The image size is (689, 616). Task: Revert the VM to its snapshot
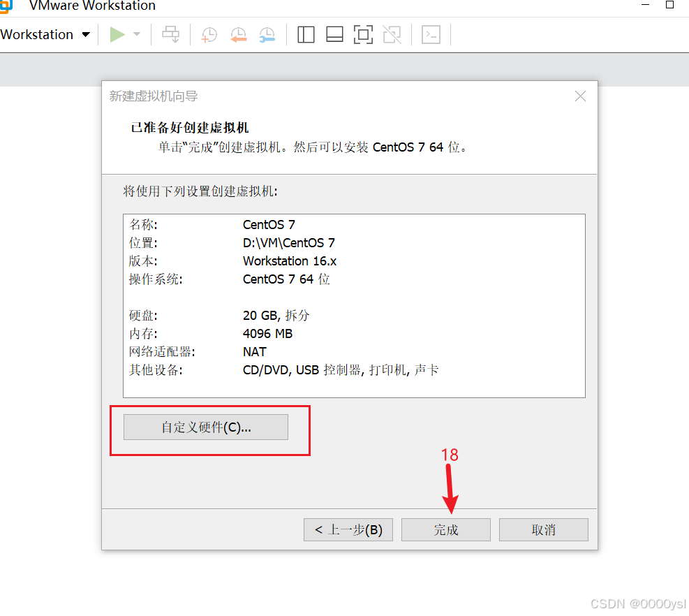coord(239,35)
